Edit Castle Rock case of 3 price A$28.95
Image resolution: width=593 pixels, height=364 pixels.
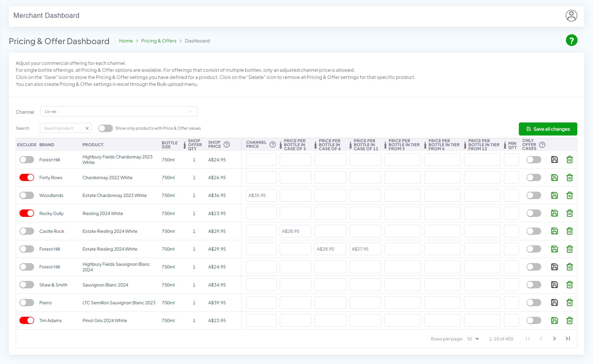[295, 231]
